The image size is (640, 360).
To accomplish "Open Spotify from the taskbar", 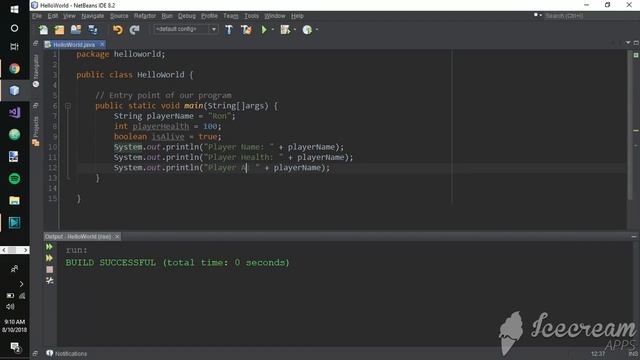I will [x=14, y=178].
